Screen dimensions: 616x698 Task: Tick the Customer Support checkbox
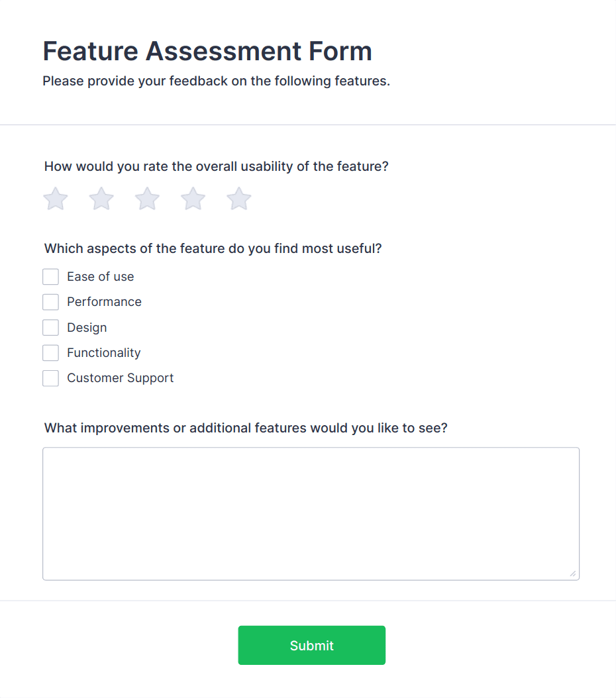point(50,377)
